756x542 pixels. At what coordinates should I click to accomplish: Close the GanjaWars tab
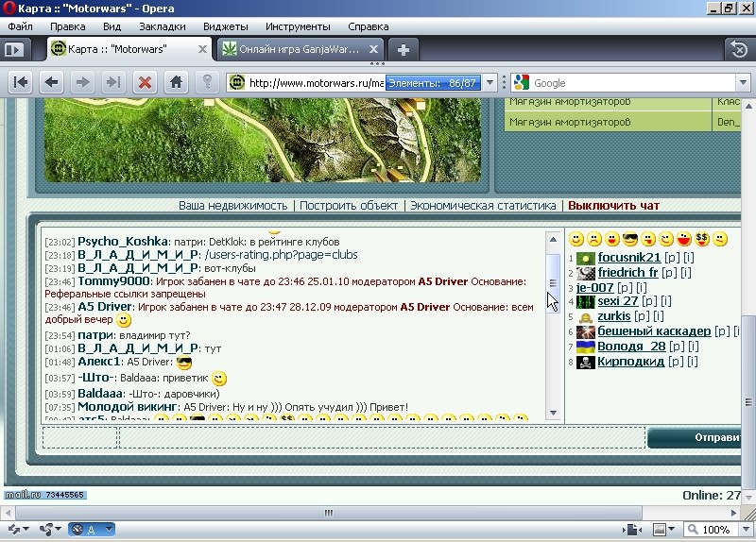[373, 49]
